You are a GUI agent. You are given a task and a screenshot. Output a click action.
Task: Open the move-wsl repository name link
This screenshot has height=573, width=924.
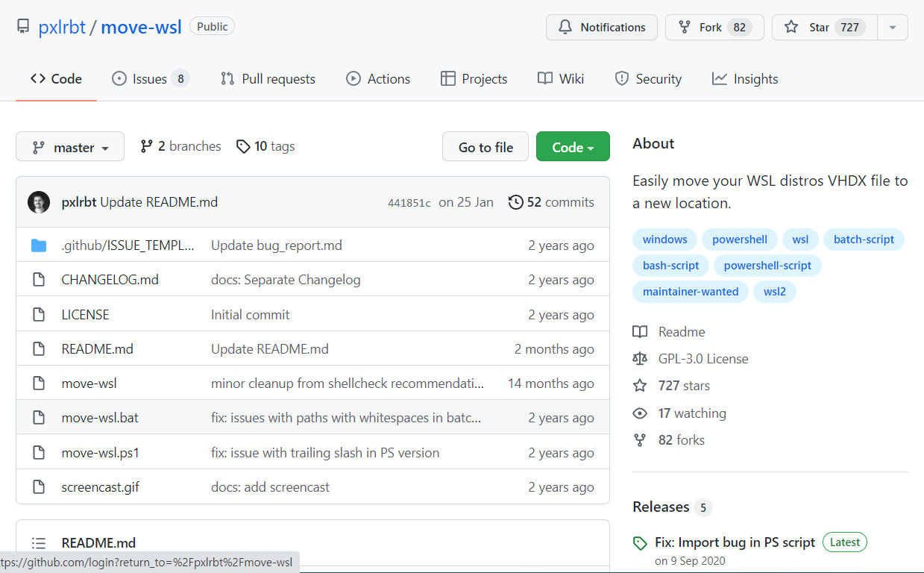141,28
